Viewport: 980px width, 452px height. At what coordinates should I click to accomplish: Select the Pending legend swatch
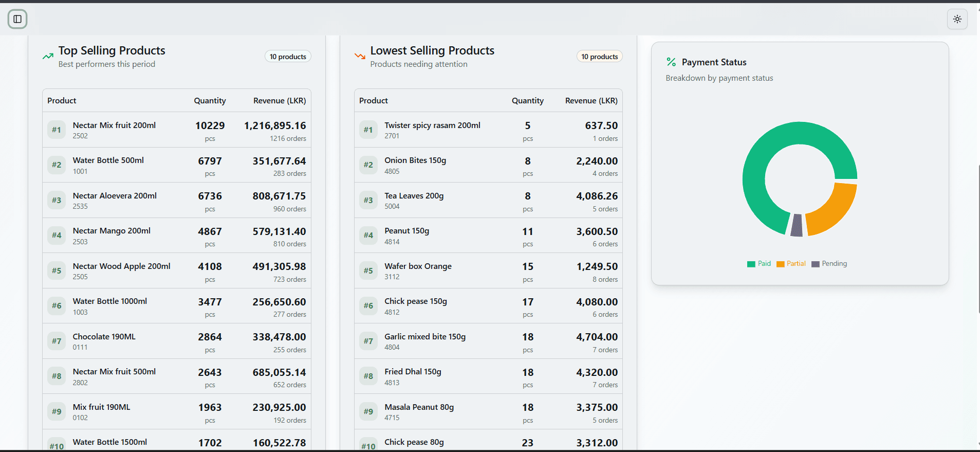click(815, 264)
